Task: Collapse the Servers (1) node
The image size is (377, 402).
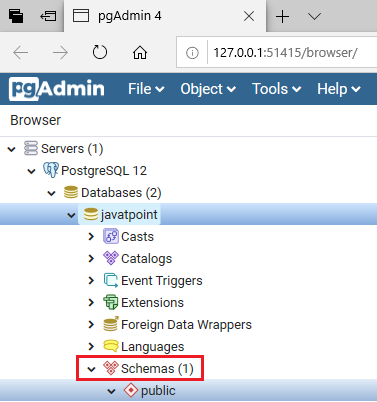Action: coord(12,149)
